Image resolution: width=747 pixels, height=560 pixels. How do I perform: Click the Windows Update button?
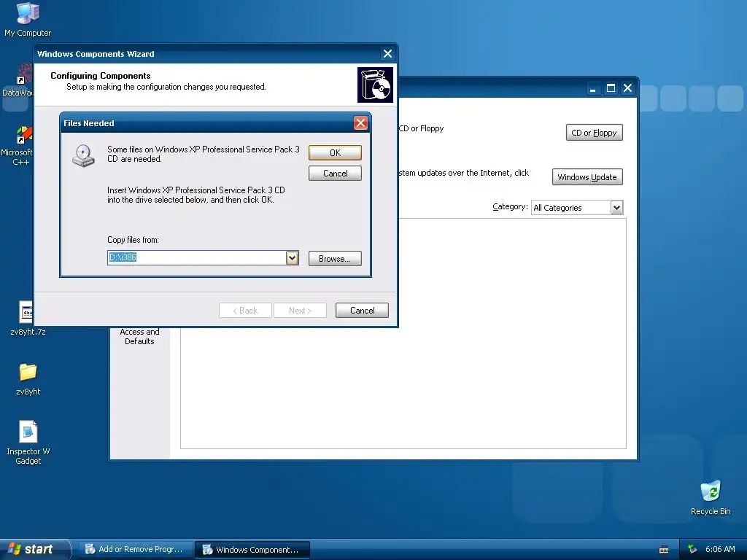(x=587, y=177)
